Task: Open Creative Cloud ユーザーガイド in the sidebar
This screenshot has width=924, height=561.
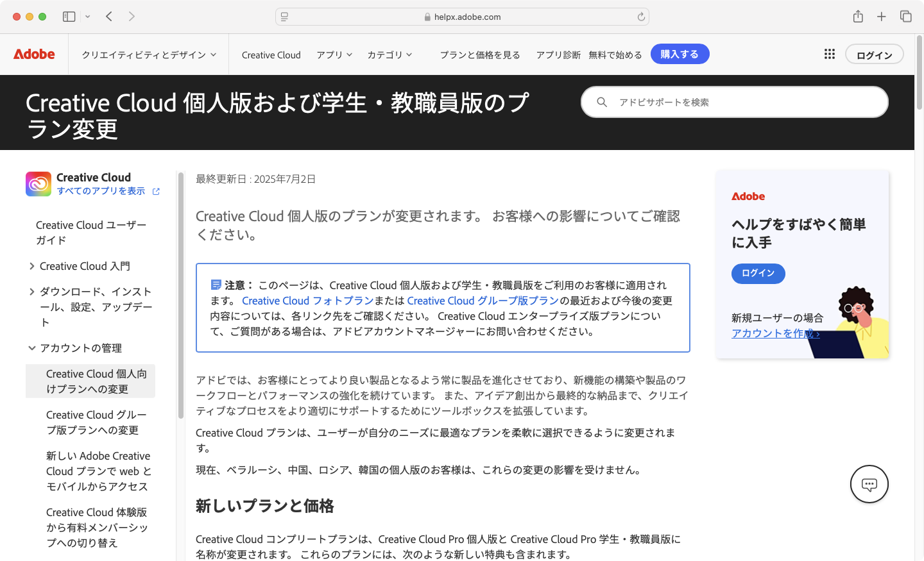Action: pyautogui.click(x=91, y=233)
